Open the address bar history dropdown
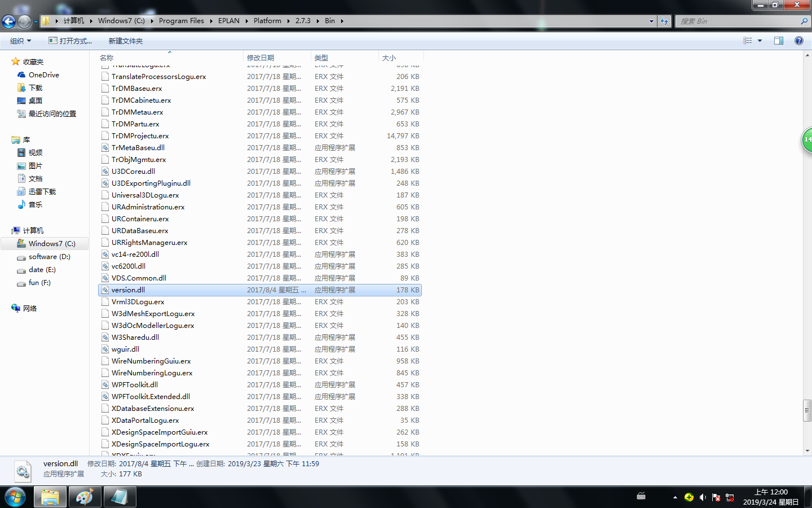Image resolution: width=812 pixels, height=508 pixels. pos(651,21)
